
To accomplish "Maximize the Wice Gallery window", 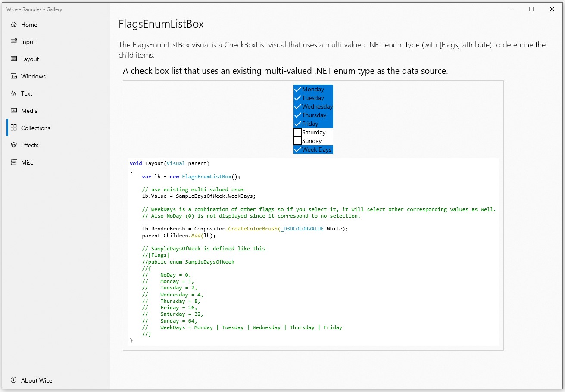I will (x=531, y=9).
